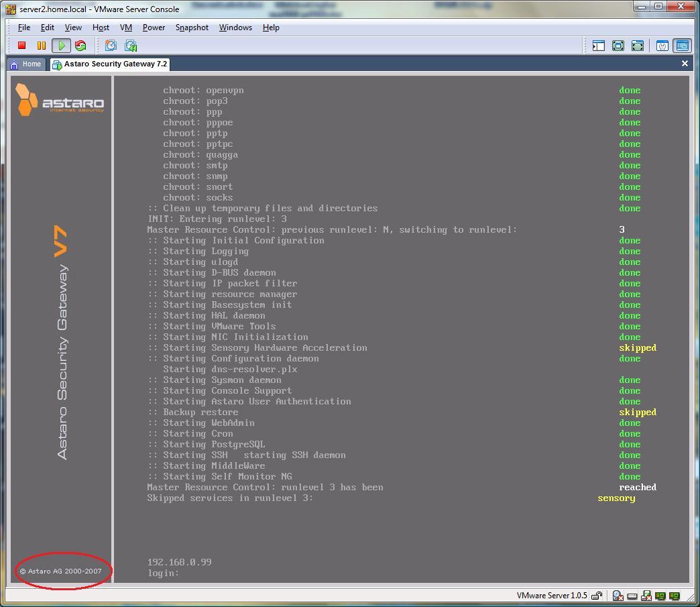Screen dimensions: 700x607
Task: Click the hard disk device status icon
Action: click(632, 596)
